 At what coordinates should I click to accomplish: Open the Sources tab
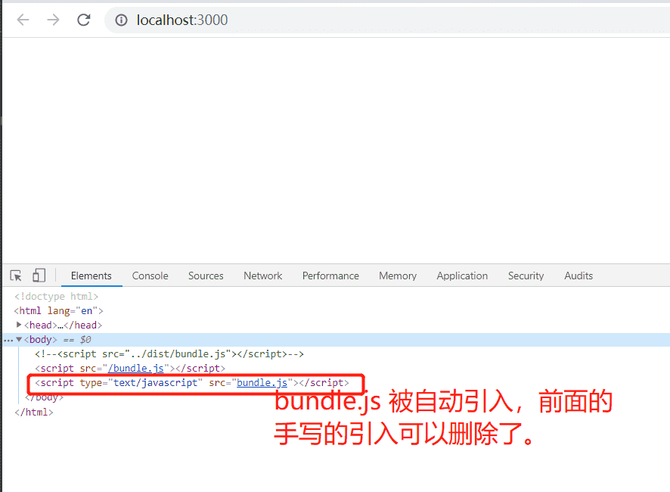206,276
